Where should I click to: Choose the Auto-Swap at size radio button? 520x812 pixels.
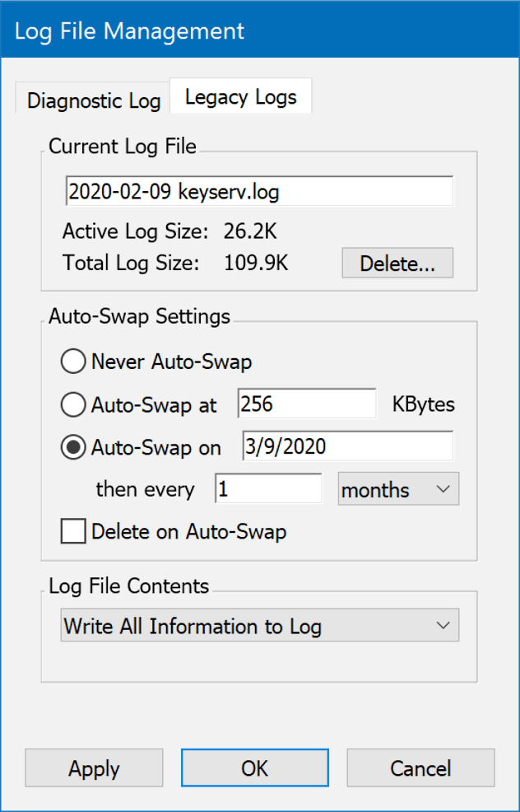73,404
